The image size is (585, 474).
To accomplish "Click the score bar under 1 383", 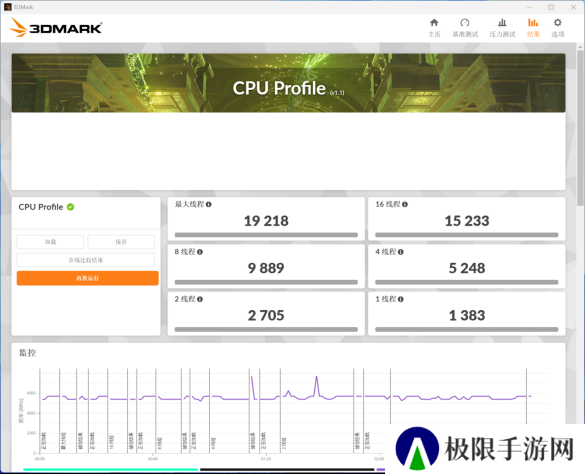I will click(x=467, y=330).
